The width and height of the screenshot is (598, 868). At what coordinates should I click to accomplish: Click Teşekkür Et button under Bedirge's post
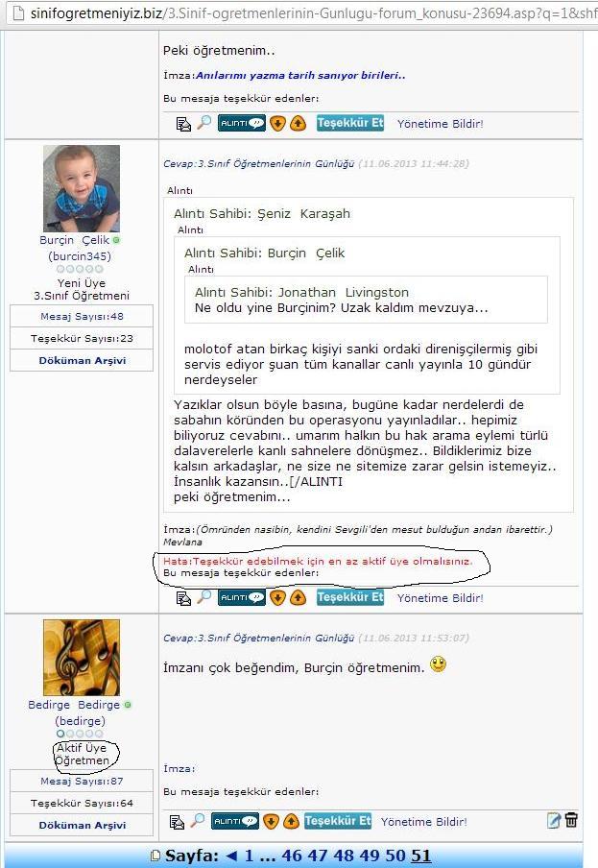[338, 821]
